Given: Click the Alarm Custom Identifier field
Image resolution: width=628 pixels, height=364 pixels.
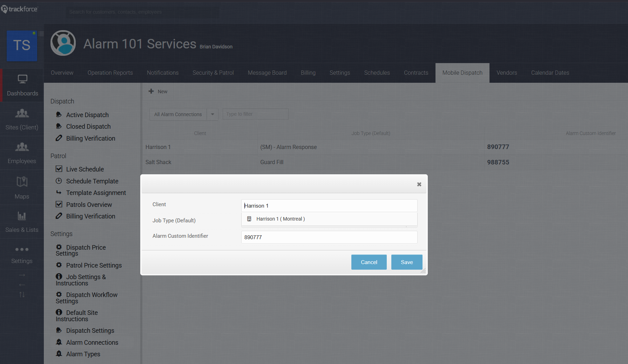Looking at the screenshot, I should (329, 237).
